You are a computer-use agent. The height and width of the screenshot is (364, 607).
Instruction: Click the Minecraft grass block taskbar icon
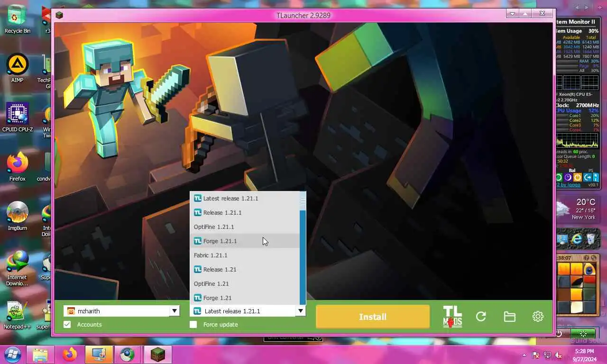[157, 355]
